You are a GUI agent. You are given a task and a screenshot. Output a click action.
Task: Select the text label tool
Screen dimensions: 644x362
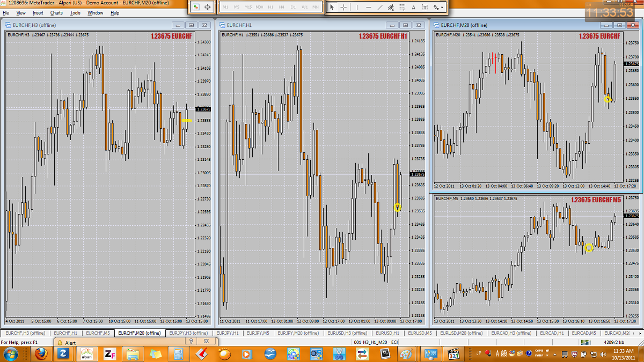click(x=425, y=7)
